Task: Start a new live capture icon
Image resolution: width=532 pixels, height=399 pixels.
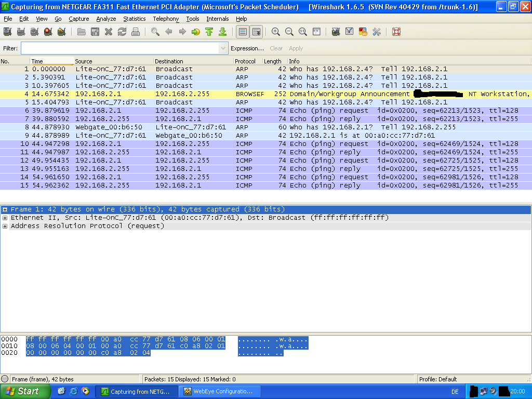Action: pyautogui.click(x=35, y=32)
